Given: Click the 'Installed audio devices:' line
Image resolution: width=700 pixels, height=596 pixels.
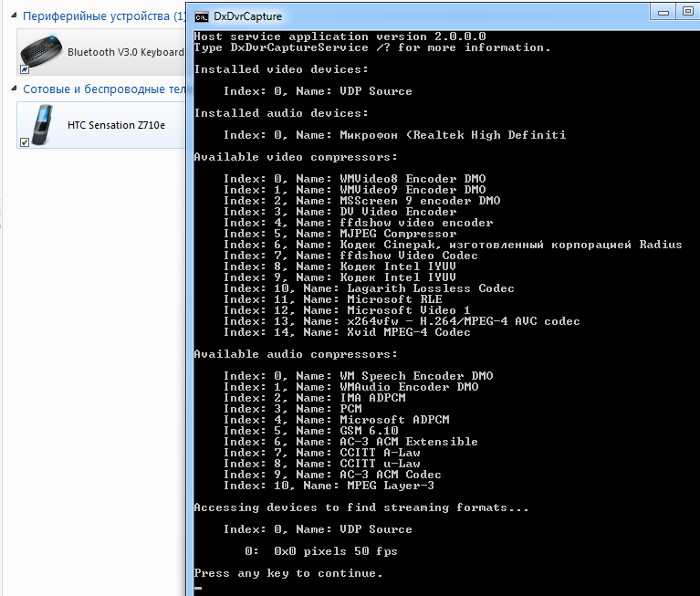Looking at the screenshot, I should pos(281,113).
